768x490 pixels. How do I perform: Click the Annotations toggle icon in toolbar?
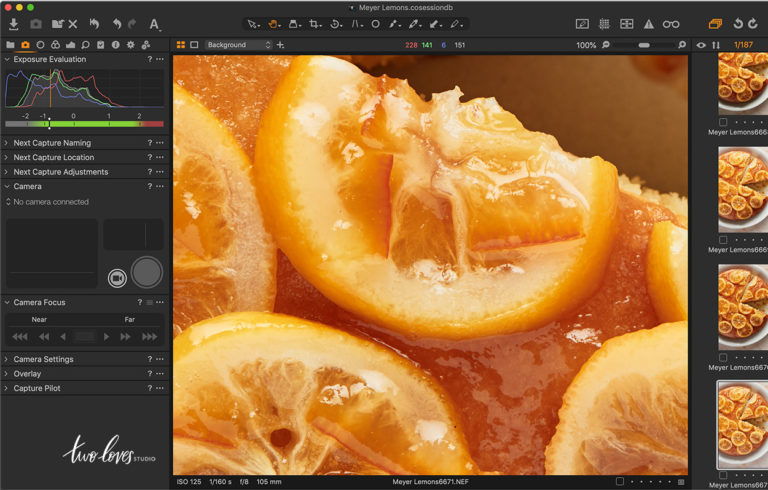click(582, 24)
